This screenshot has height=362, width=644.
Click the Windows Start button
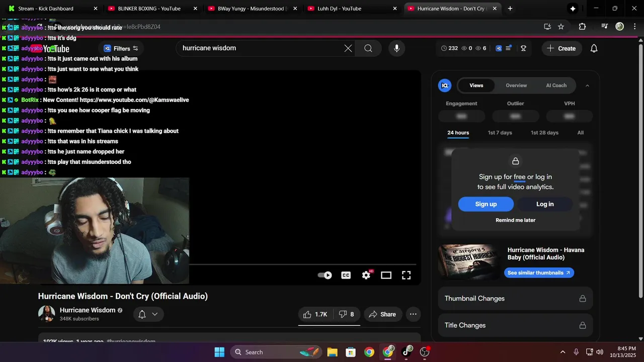(x=219, y=352)
